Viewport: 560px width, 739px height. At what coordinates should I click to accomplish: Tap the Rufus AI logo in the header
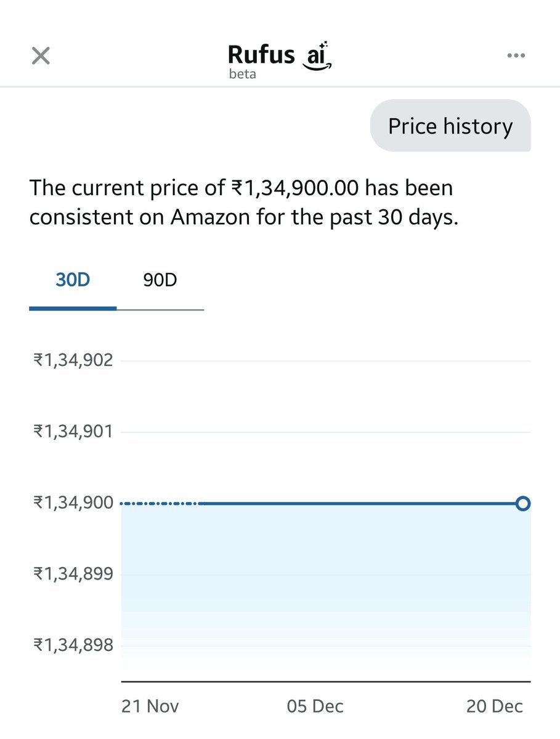coord(281,59)
